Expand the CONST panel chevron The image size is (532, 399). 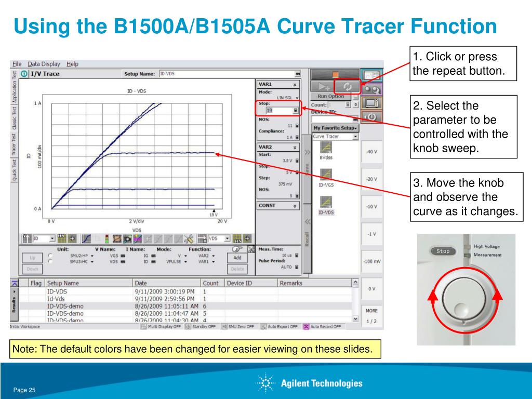coord(295,206)
